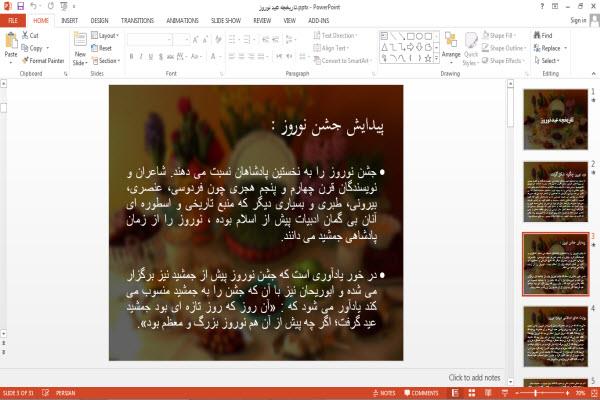Switch to the ANIMATIONS tab
Screen dimensions: 600x400
182,20
